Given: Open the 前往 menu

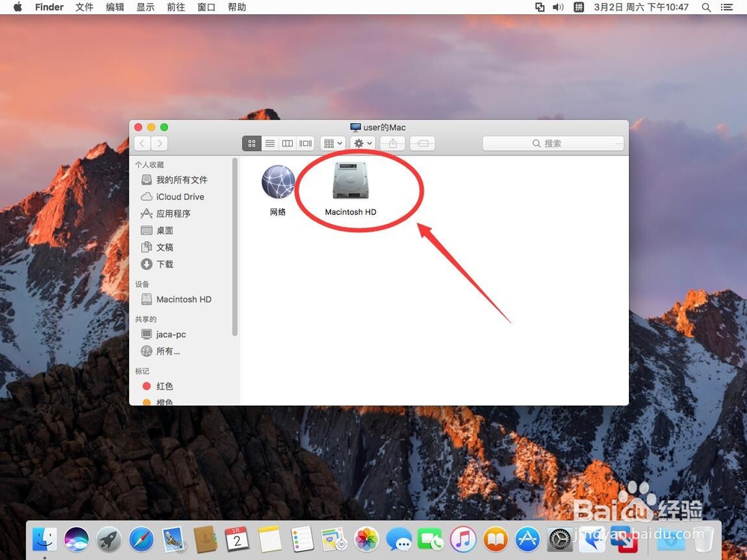Looking at the screenshot, I should 176,7.
